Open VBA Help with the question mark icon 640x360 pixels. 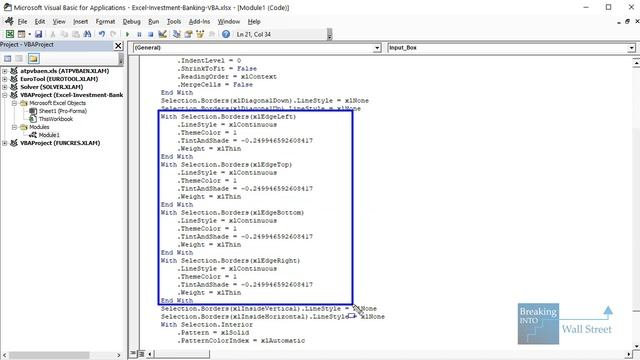coord(226,34)
